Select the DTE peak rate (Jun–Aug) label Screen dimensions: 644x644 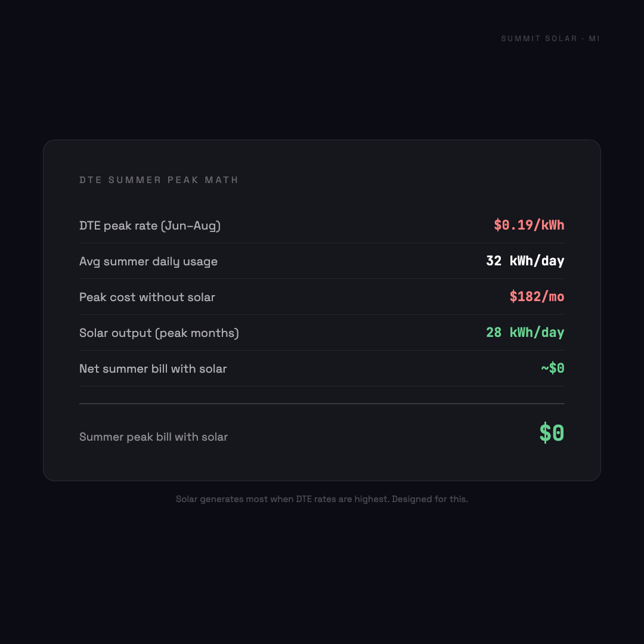tap(150, 226)
